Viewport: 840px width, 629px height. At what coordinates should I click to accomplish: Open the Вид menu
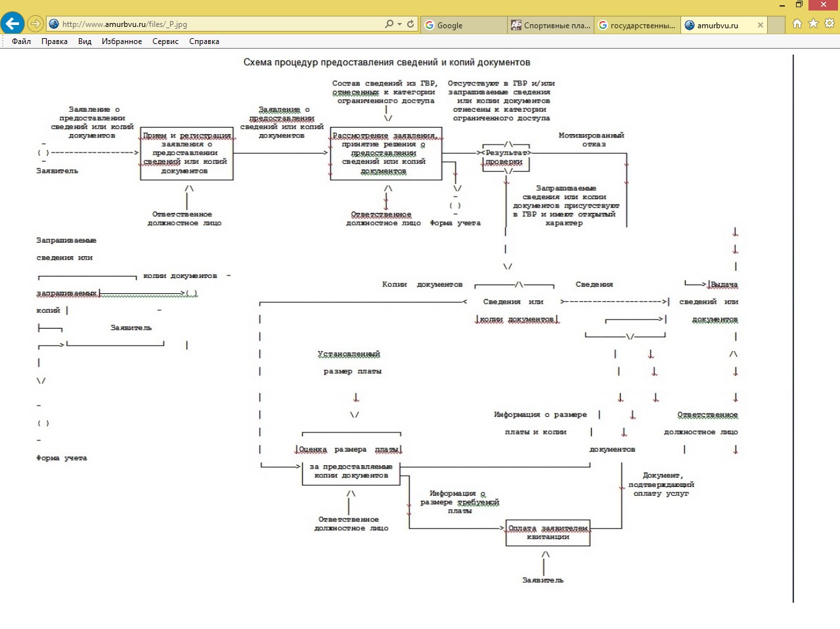pyautogui.click(x=85, y=41)
